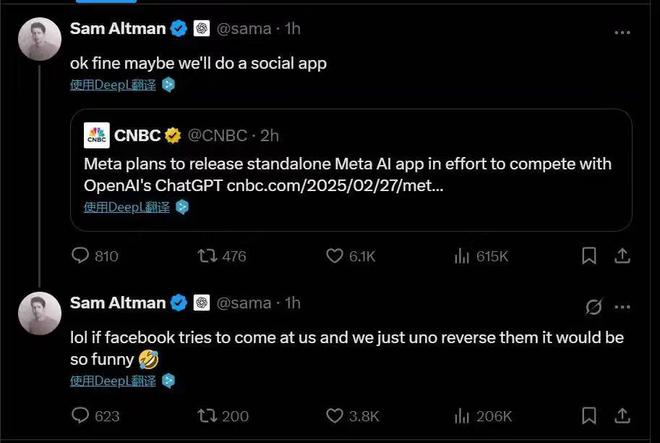Reply to the 'uno reverse' tweet

[82, 415]
